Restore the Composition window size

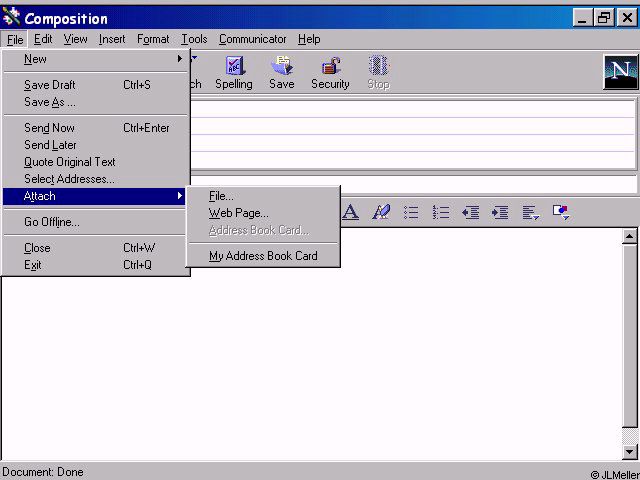[x=604, y=18]
